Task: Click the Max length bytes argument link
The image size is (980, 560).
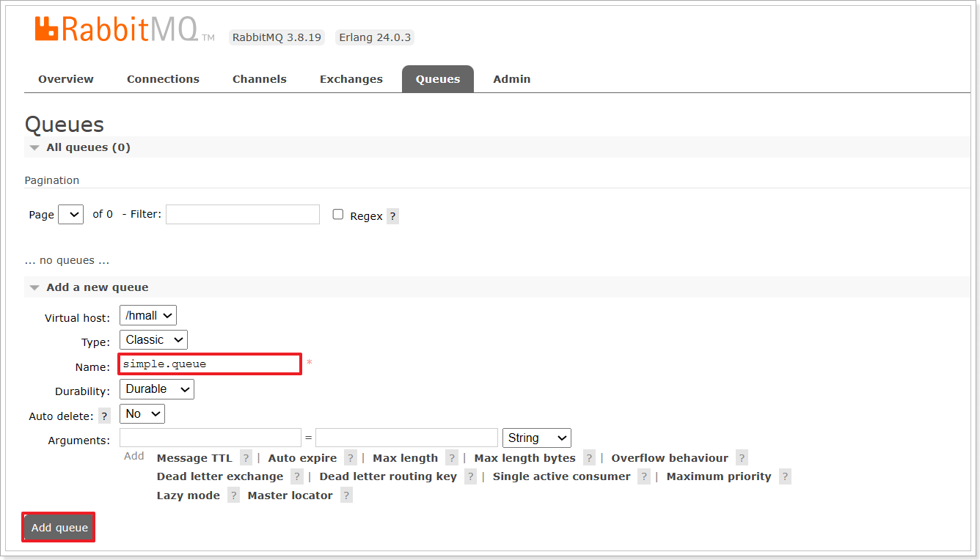Action: click(525, 458)
